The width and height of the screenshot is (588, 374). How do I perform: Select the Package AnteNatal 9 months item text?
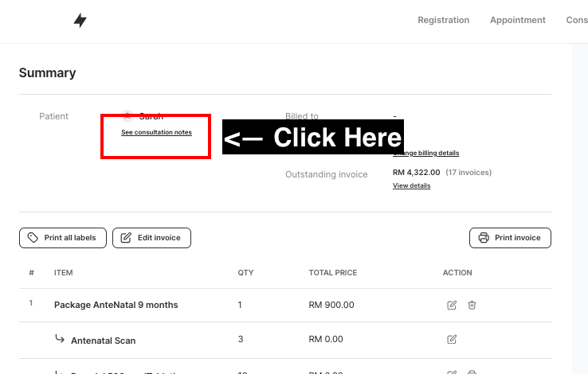point(116,305)
